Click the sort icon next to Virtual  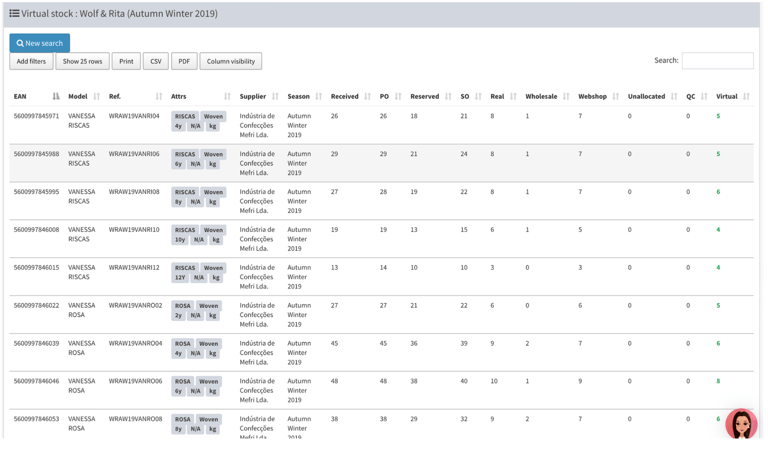[746, 97]
